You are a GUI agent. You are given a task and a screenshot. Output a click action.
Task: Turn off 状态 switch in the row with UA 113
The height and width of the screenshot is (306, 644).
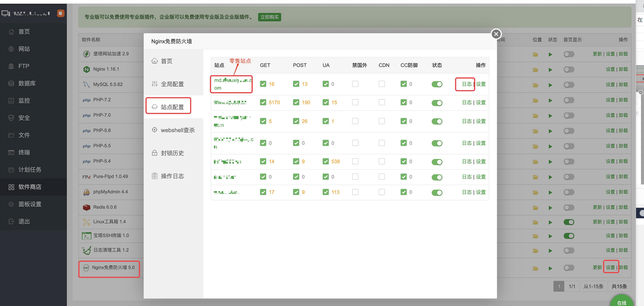click(x=437, y=192)
